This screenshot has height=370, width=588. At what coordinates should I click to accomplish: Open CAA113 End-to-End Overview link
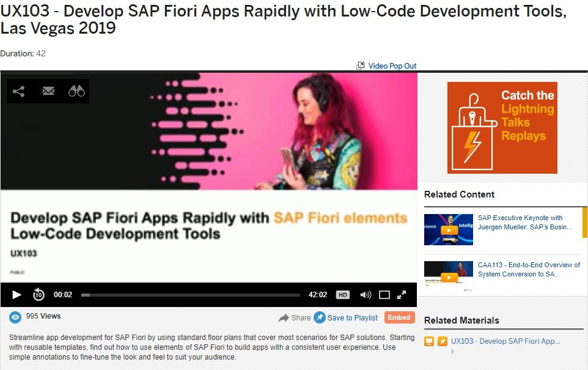[x=529, y=270]
